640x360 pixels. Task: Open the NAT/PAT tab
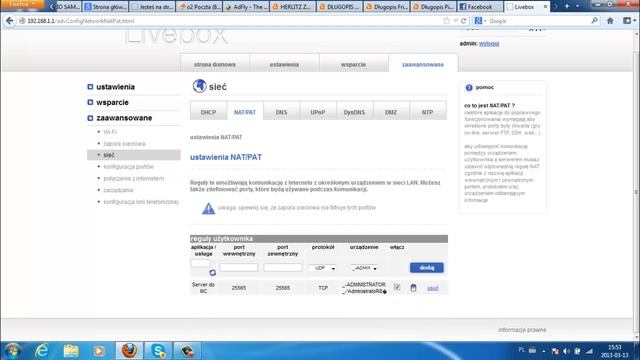tap(245, 112)
